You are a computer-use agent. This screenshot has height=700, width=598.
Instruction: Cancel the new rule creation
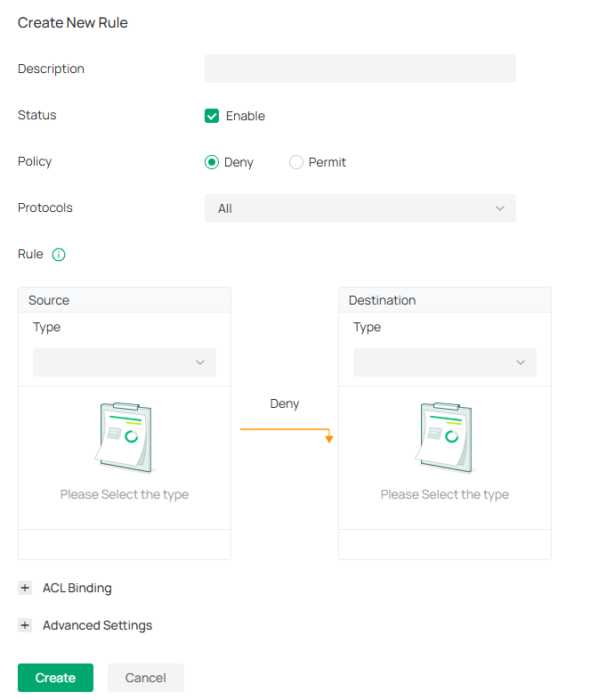pos(146,678)
